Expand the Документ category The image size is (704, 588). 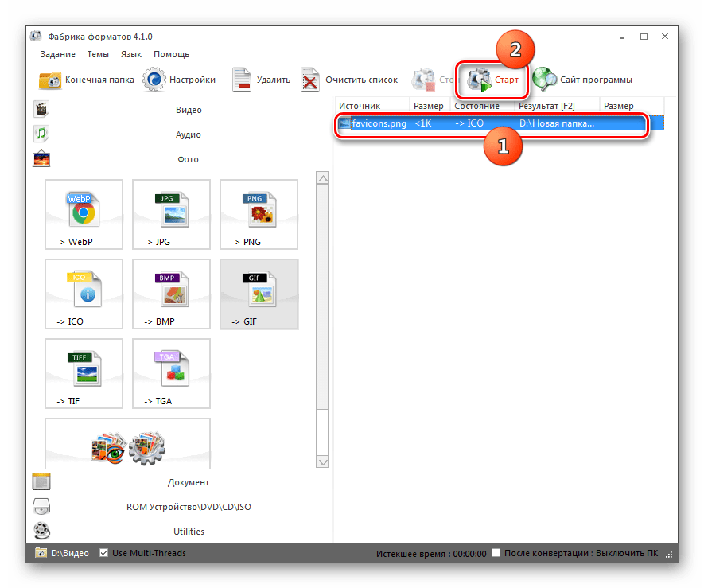pos(189,482)
